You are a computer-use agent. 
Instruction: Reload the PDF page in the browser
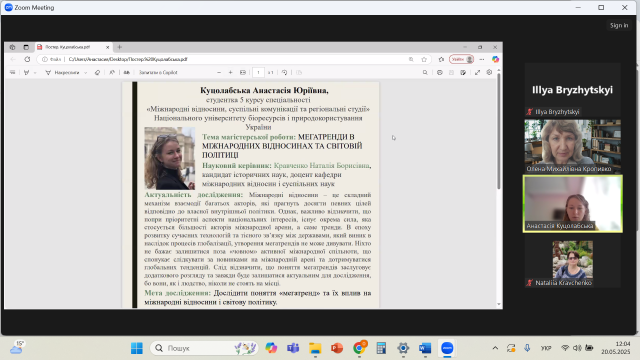27,59
